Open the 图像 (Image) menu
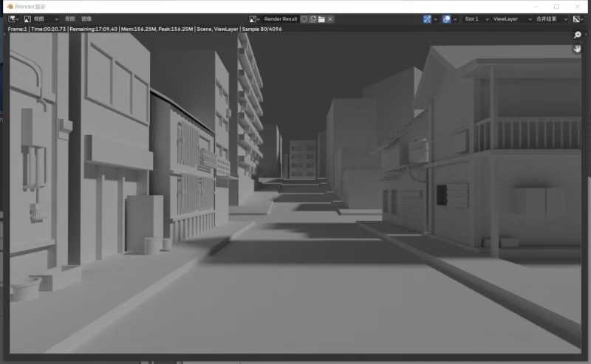Screen dimensions: 591x364 (x=86, y=18)
